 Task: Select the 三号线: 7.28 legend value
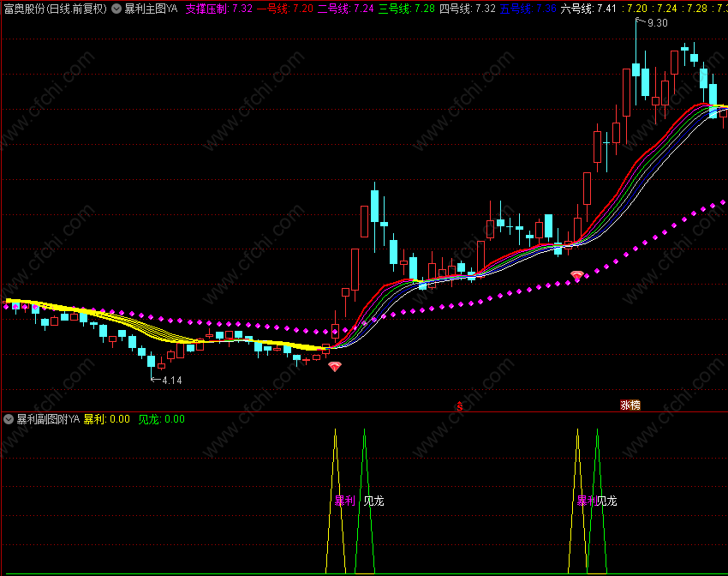[407, 9]
